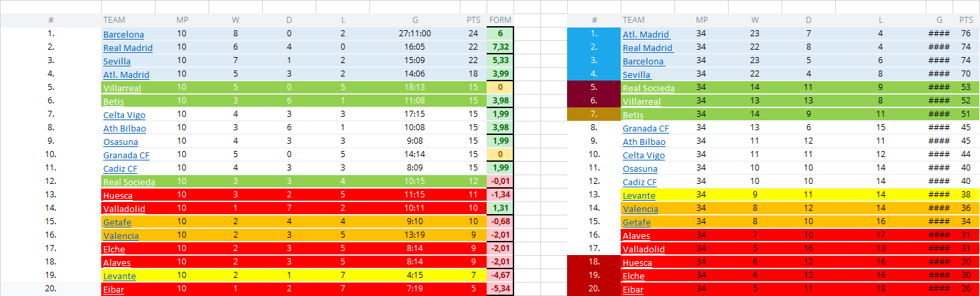Open Sevilla link in the row with 7 wins
980x296 pixels.
(x=117, y=61)
